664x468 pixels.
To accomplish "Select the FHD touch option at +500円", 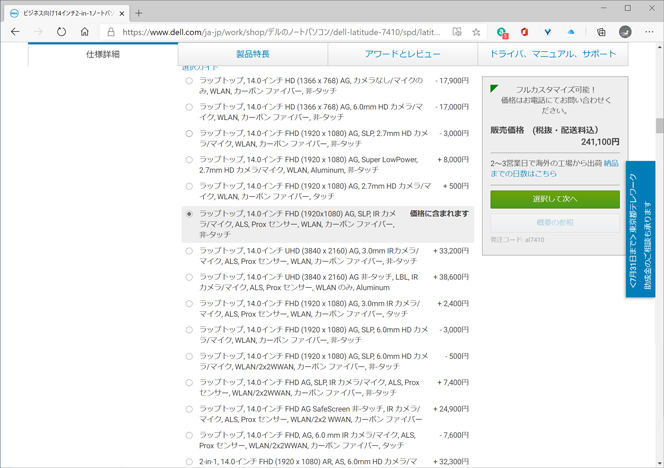I will (189, 186).
